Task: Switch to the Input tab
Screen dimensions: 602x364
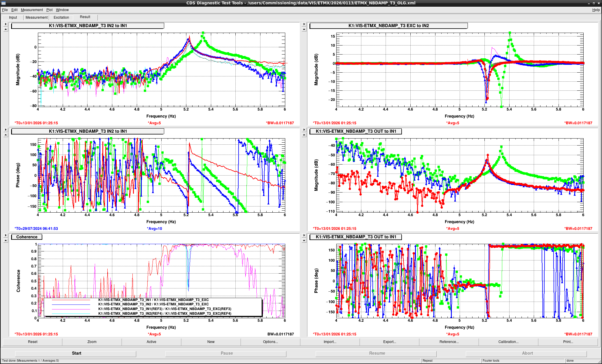Action: pos(13,17)
